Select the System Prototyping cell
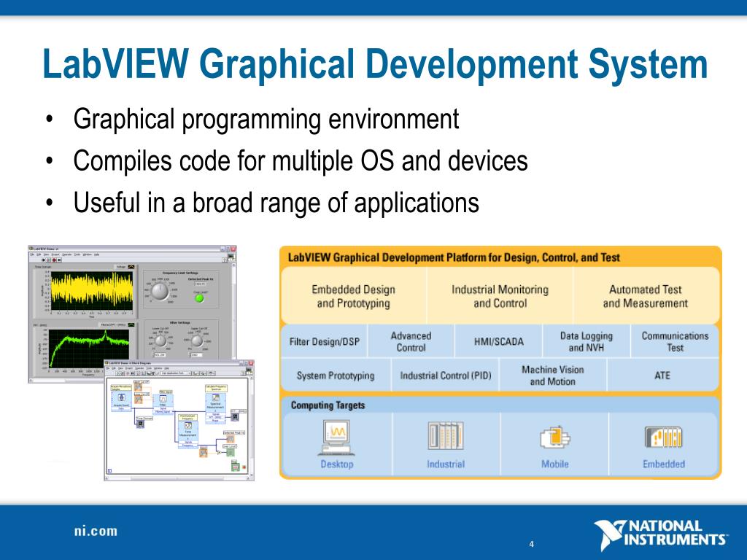747x560 pixels. (x=336, y=376)
